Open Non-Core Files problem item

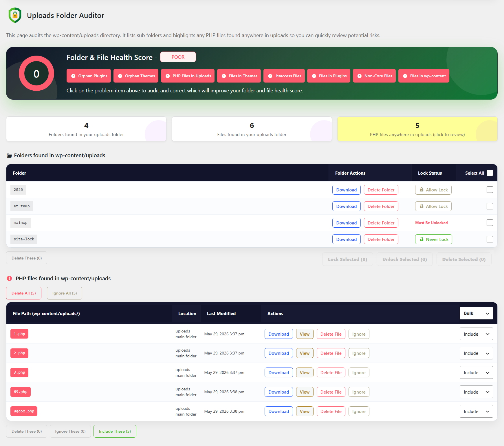374,76
